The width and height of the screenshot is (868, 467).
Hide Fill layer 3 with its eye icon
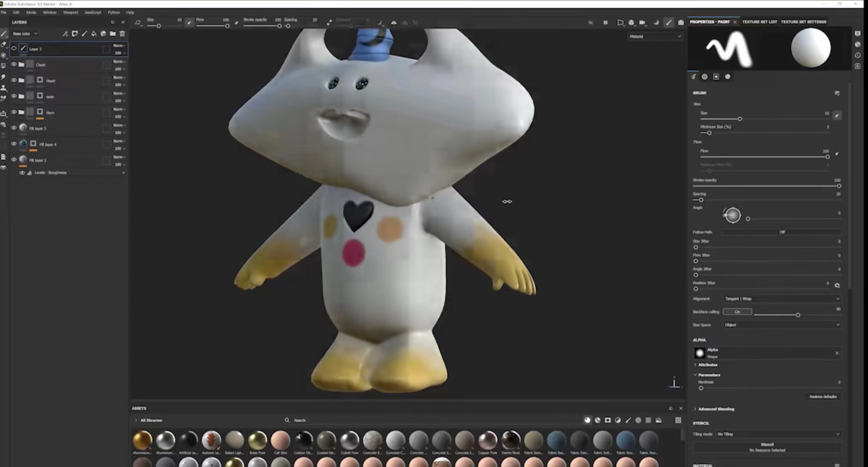pos(14,160)
